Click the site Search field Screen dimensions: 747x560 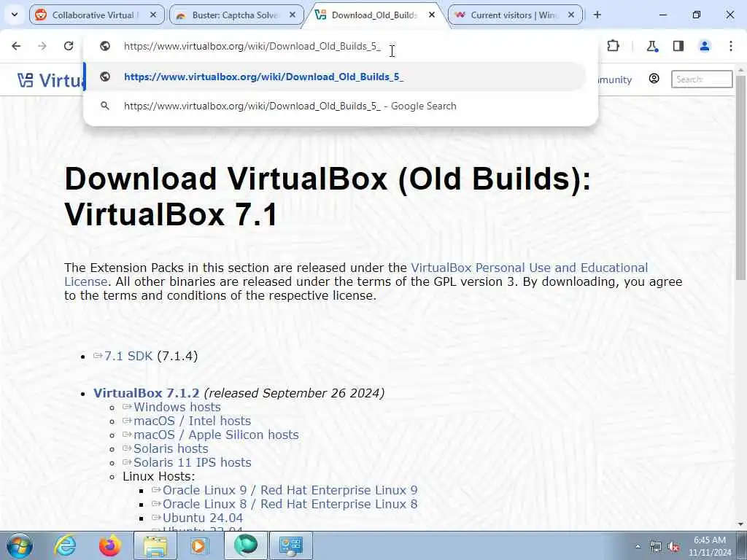(x=702, y=79)
